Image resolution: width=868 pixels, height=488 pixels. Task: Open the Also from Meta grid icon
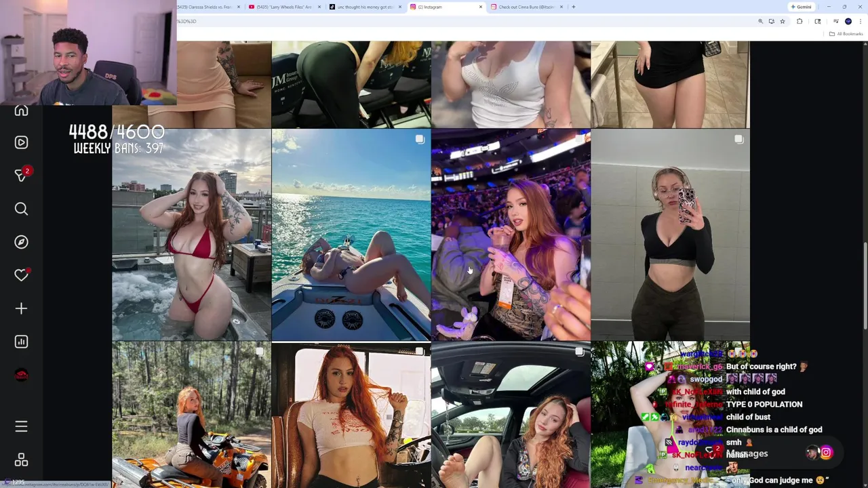click(x=21, y=460)
